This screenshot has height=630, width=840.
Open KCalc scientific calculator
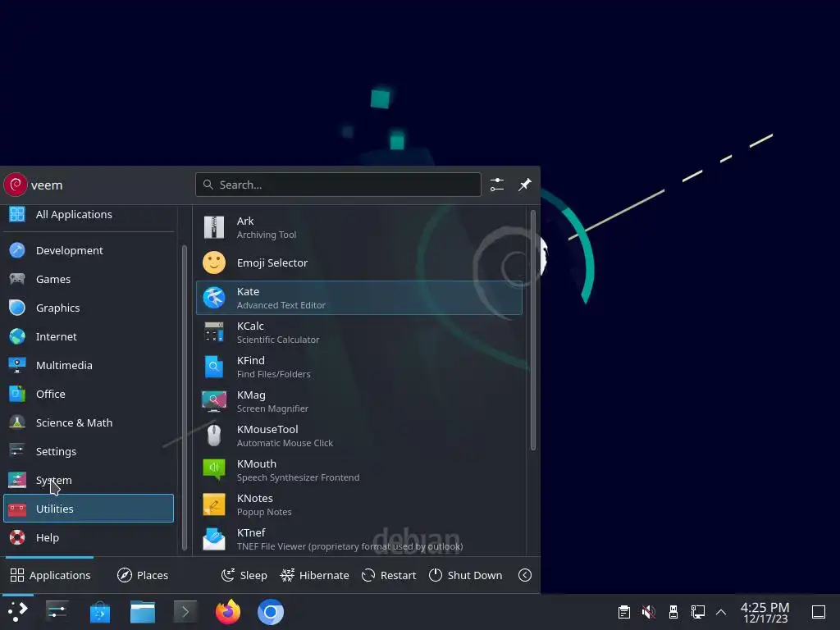coord(359,332)
